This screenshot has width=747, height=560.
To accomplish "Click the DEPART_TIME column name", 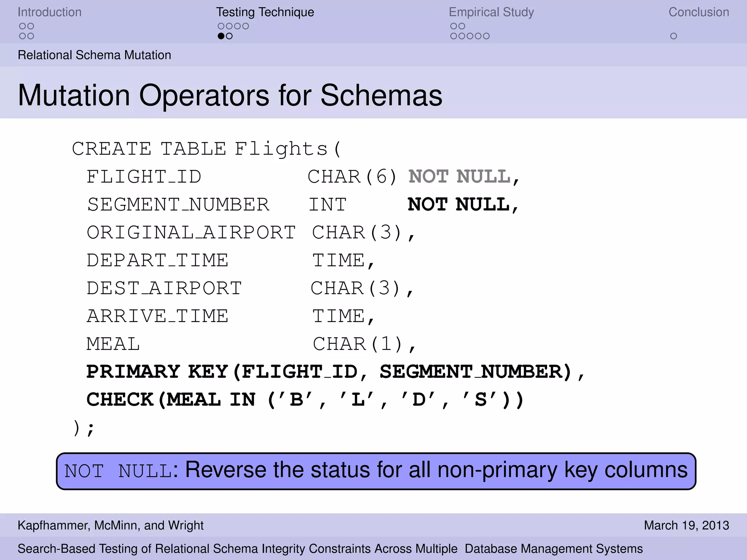I will (x=158, y=260).
